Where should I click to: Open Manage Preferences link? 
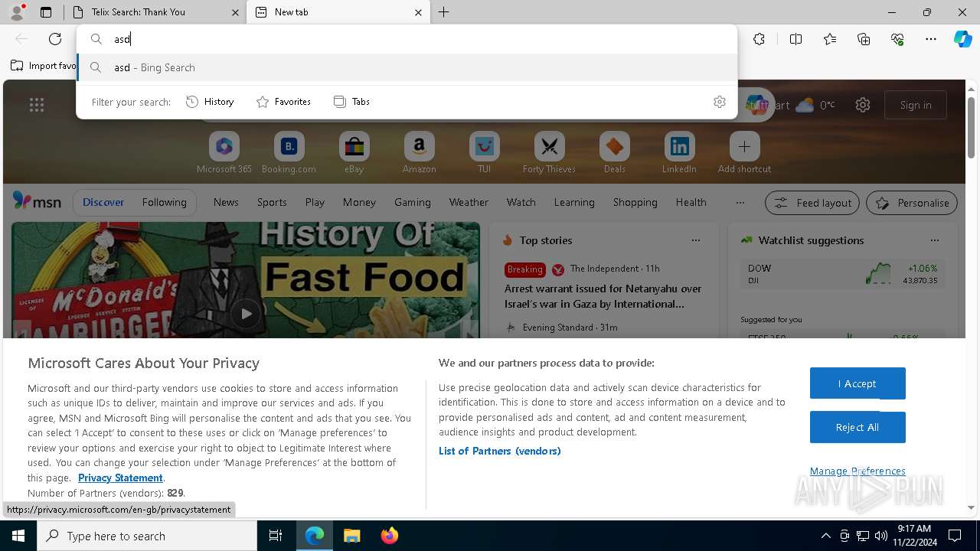coord(857,471)
